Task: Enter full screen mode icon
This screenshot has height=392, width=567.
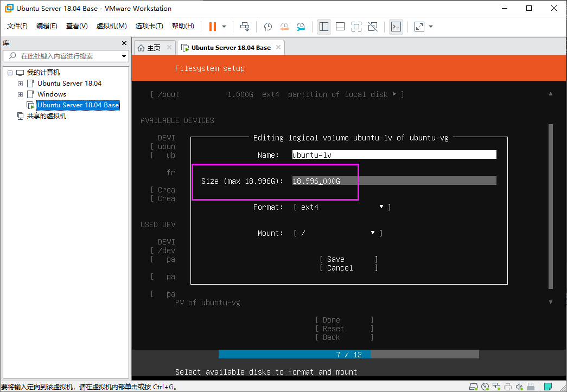Action: pyautogui.click(x=356, y=27)
